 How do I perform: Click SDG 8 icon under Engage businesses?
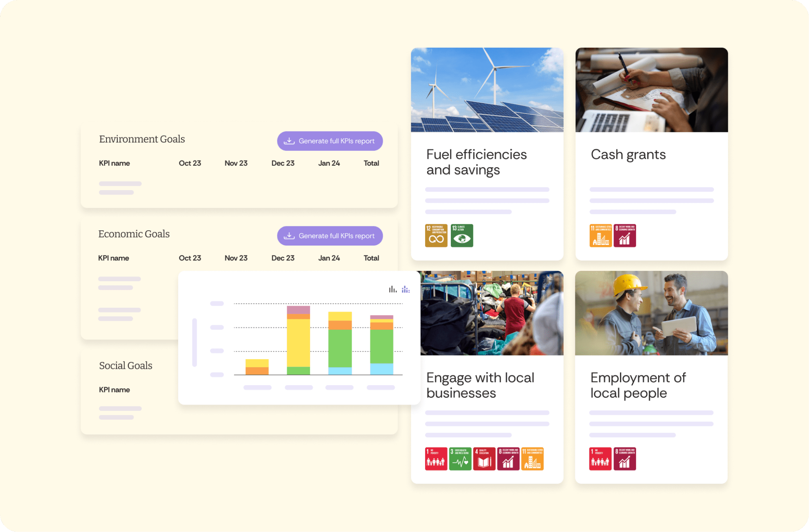[x=508, y=459]
